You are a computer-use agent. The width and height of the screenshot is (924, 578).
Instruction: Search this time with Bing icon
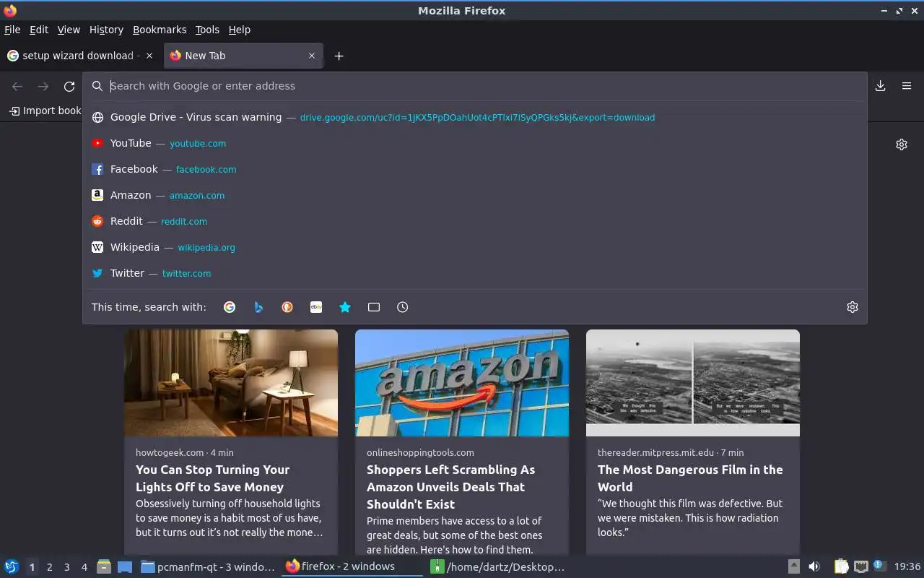coord(258,307)
